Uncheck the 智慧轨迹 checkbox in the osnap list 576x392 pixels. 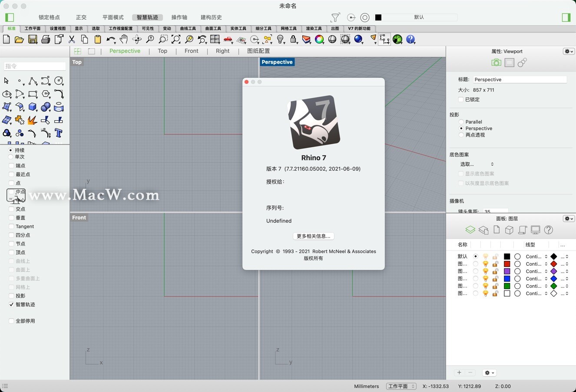[11, 305]
